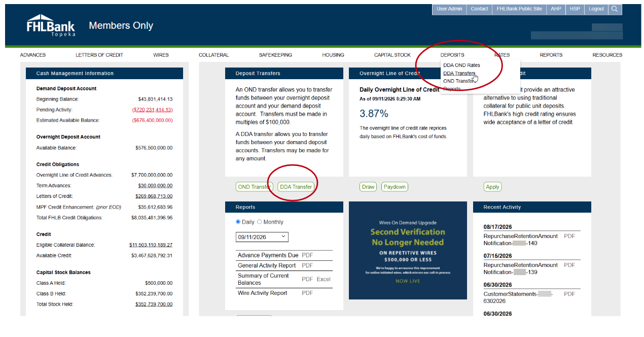The height and width of the screenshot is (337, 644).
Task: Select the Daily reports radio button
Action: 238,222
